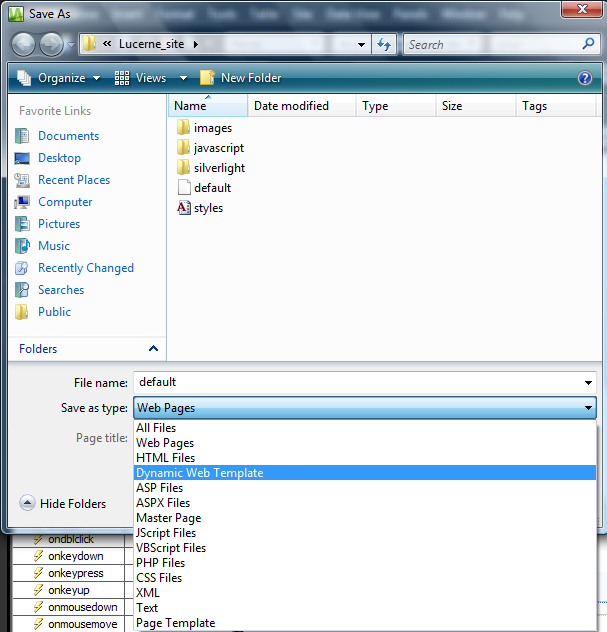
Task: Choose CSS Files from type list
Action: pyautogui.click(x=159, y=578)
